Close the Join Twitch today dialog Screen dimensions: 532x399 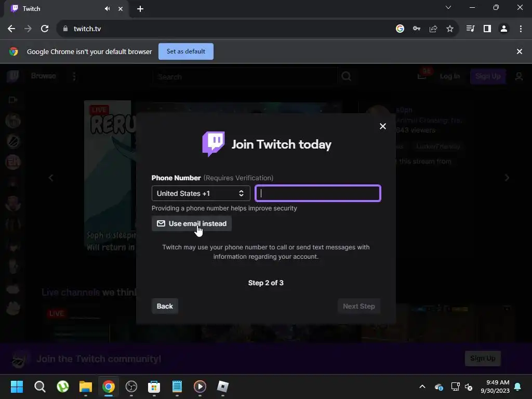point(383,126)
